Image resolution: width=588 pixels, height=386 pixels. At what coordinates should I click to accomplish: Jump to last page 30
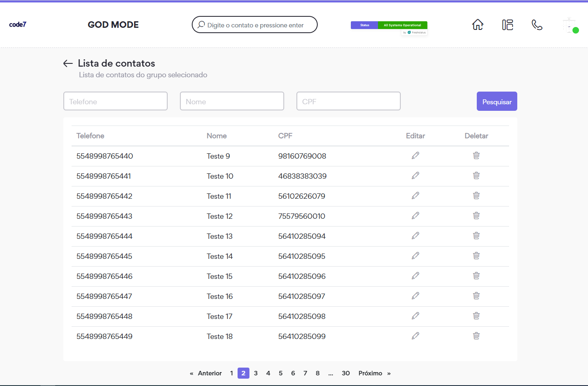click(x=346, y=373)
